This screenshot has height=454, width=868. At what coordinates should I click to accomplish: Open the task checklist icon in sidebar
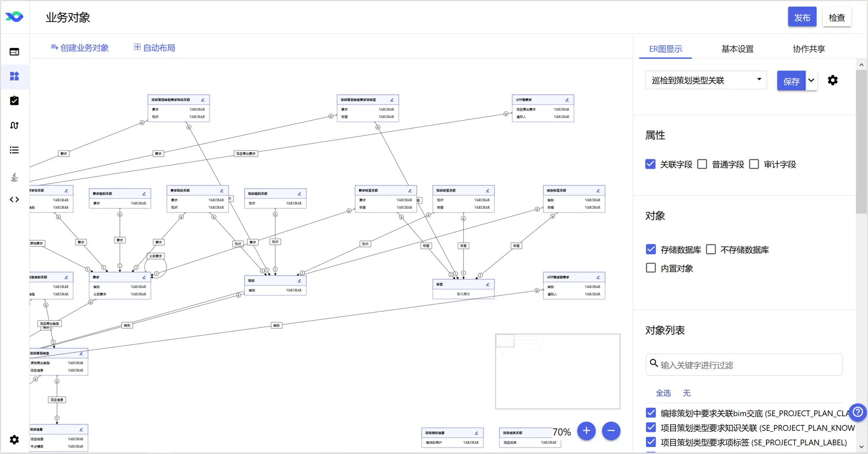(14, 101)
